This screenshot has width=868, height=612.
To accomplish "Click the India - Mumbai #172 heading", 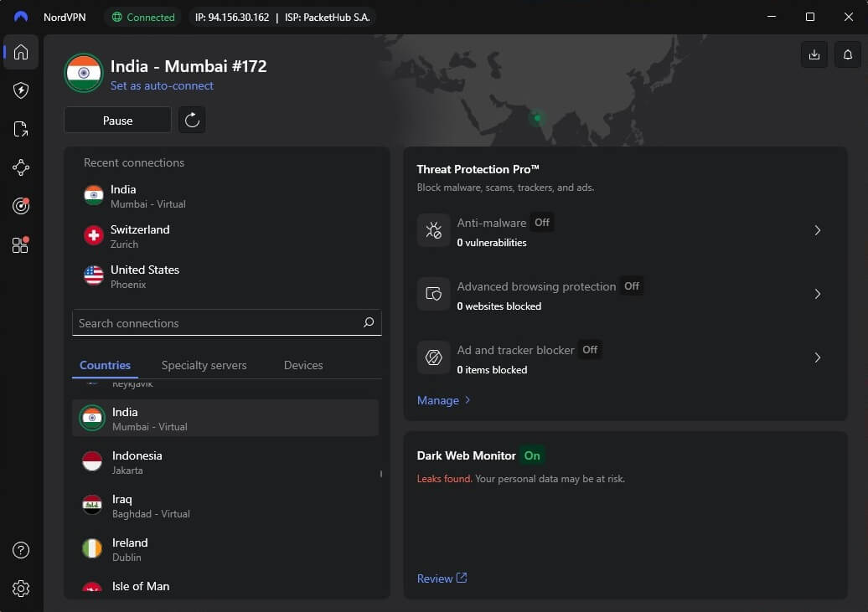I will (189, 66).
